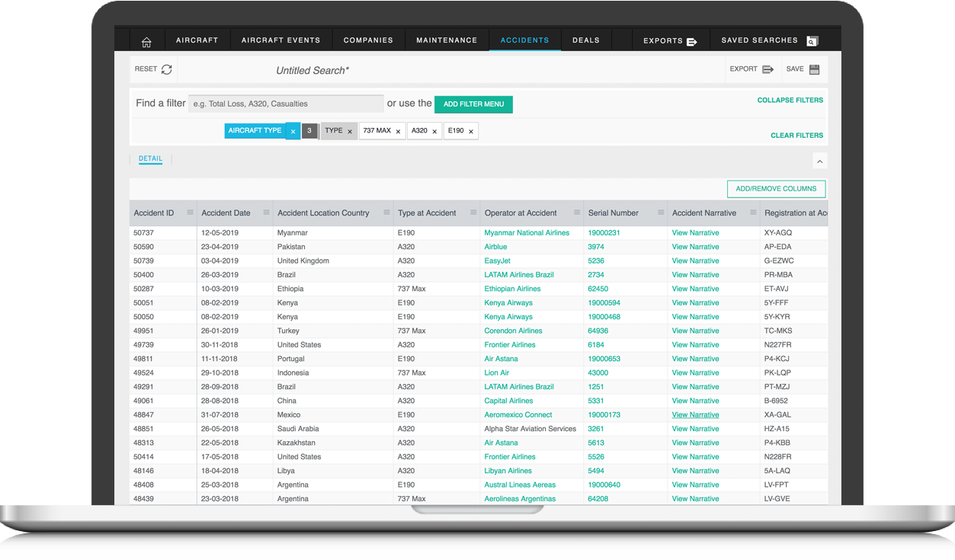This screenshot has width=955, height=560.
Task: Click Collapse Filters link
Action: click(x=790, y=101)
